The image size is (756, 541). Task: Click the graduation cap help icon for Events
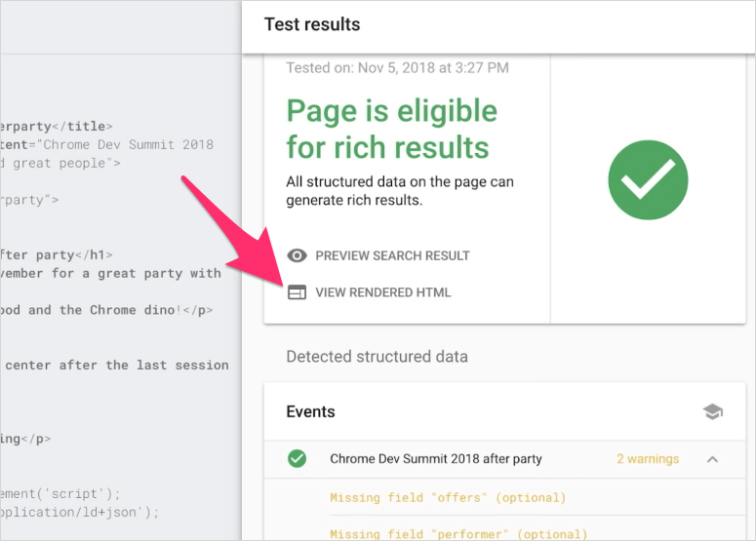click(x=713, y=412)
